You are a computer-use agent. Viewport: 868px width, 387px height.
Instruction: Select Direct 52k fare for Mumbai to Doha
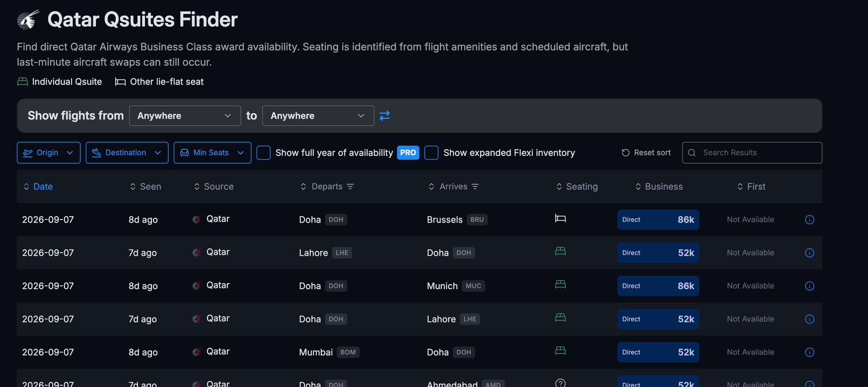click(x=658, y=352)
